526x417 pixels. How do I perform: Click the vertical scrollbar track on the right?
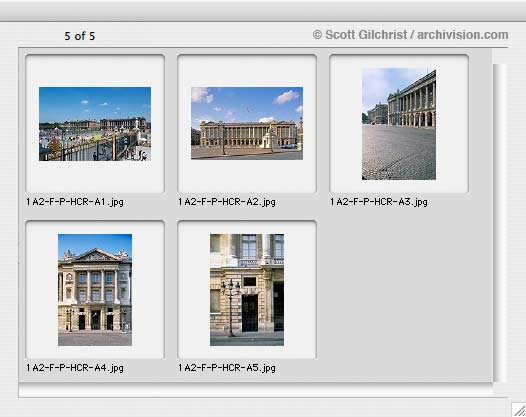point(499,222)
